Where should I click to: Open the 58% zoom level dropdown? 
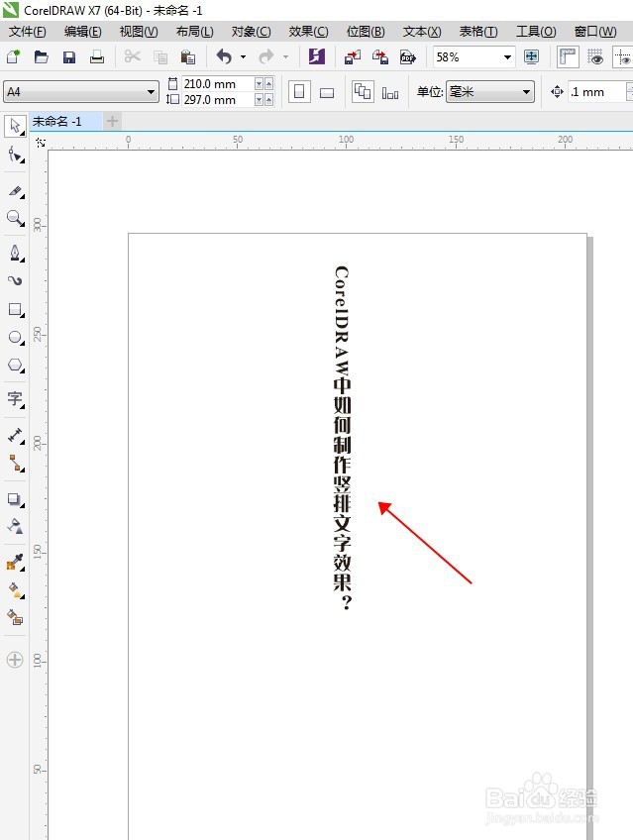click(x=506, y=56)
